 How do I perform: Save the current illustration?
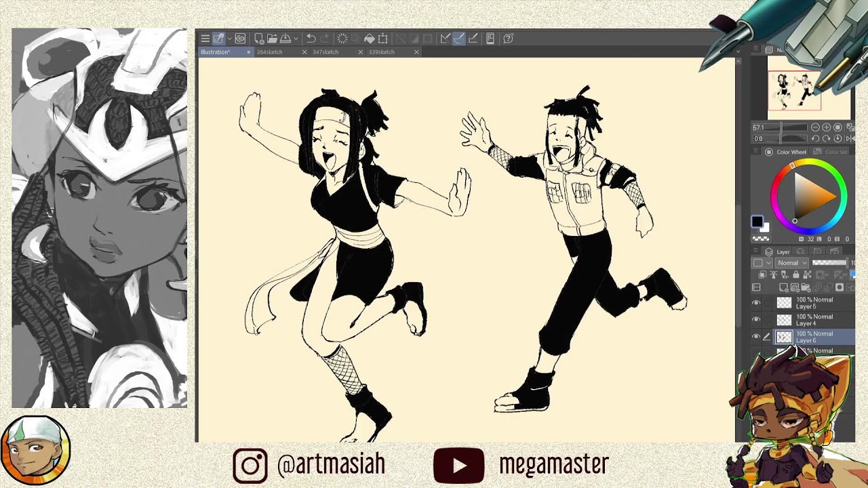pos(285,39)
